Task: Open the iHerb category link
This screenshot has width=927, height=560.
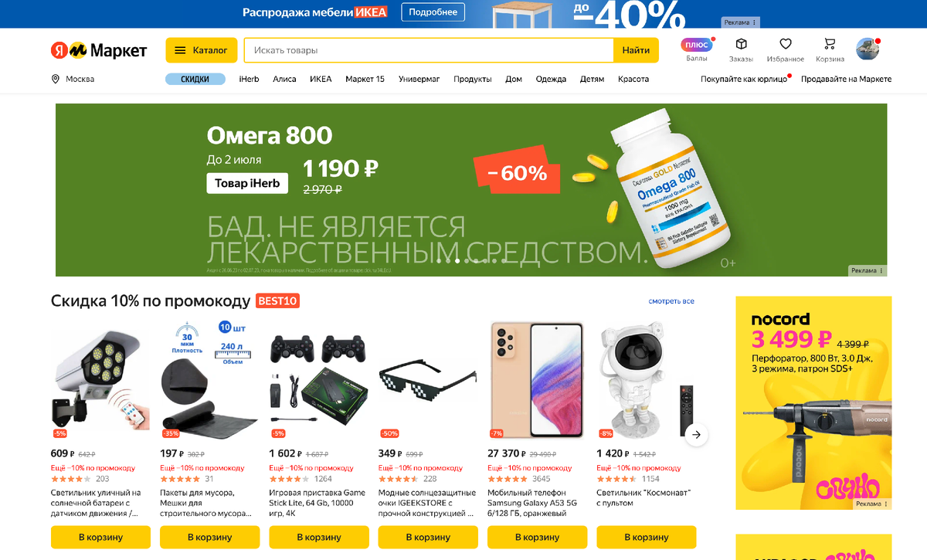Action: [249, 79]
